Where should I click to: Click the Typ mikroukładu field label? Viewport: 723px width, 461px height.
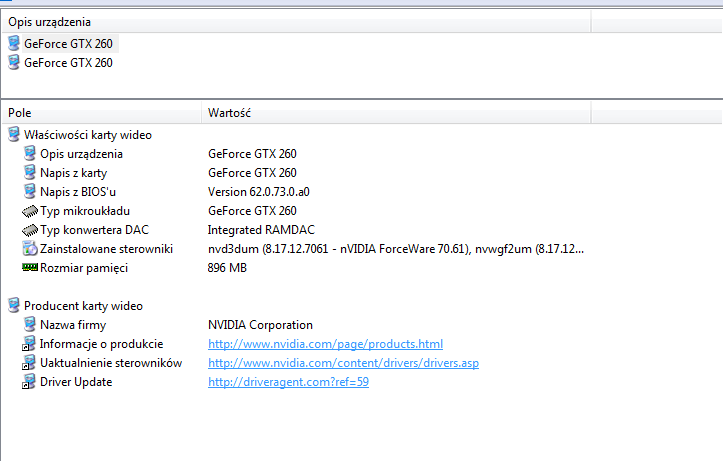85,211
